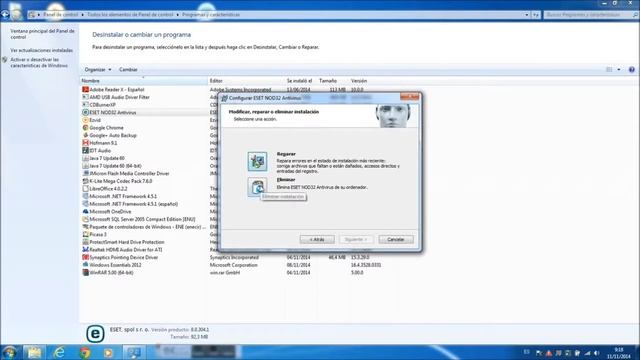The width and height of the screenshot is (640, 360).
Task: Click the volume icon in system tray
Action: point(596,353)
